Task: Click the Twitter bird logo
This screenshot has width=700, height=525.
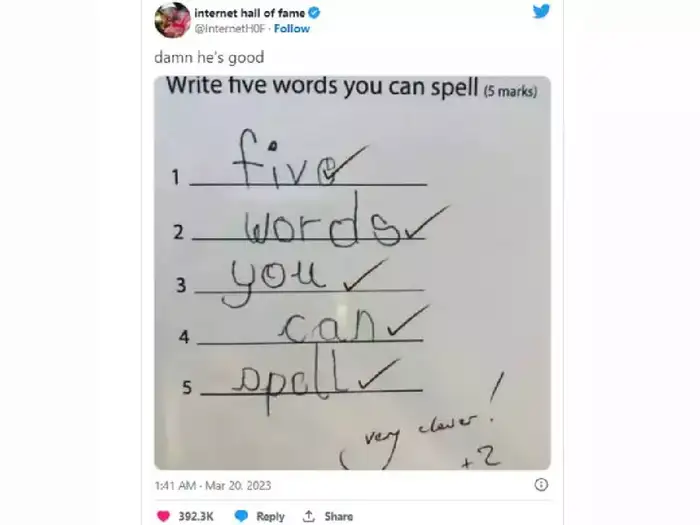Action: pyautogui.click(x=541, y=11)
